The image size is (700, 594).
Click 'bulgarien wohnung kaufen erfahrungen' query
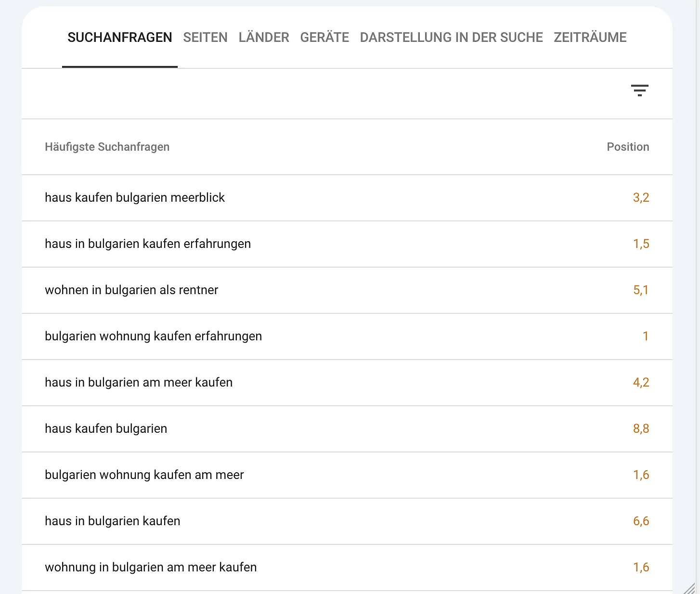(x=153, y=336)
